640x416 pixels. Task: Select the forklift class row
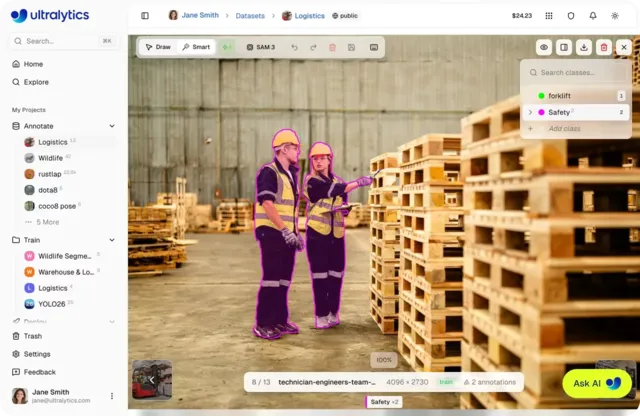(x=576, y=96)
